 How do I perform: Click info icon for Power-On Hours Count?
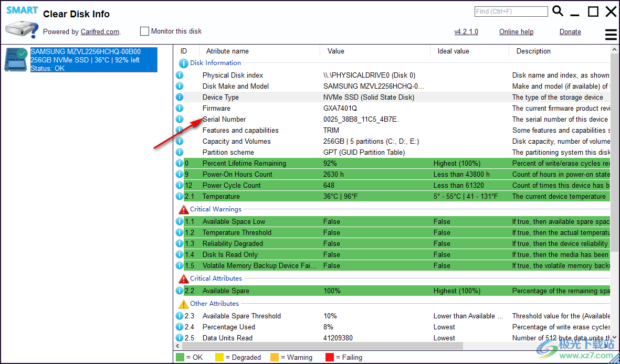click(x=180, y=175)
